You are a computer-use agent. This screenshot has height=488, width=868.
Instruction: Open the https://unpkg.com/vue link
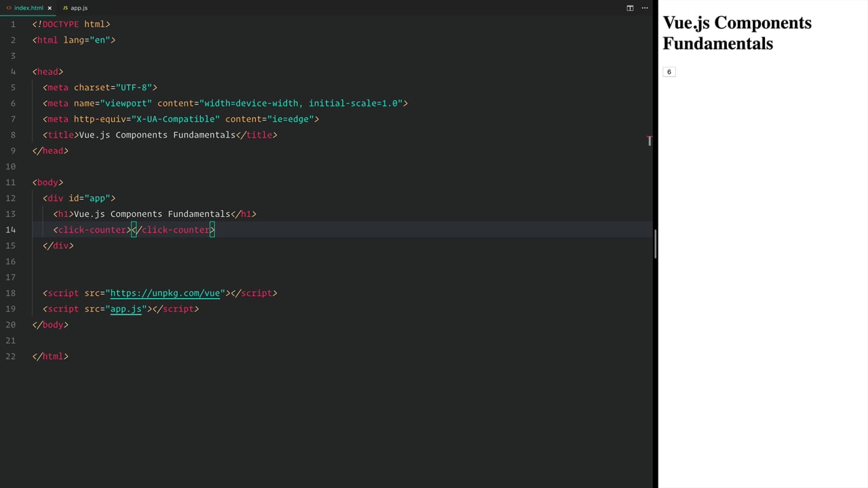click(165, 293)
